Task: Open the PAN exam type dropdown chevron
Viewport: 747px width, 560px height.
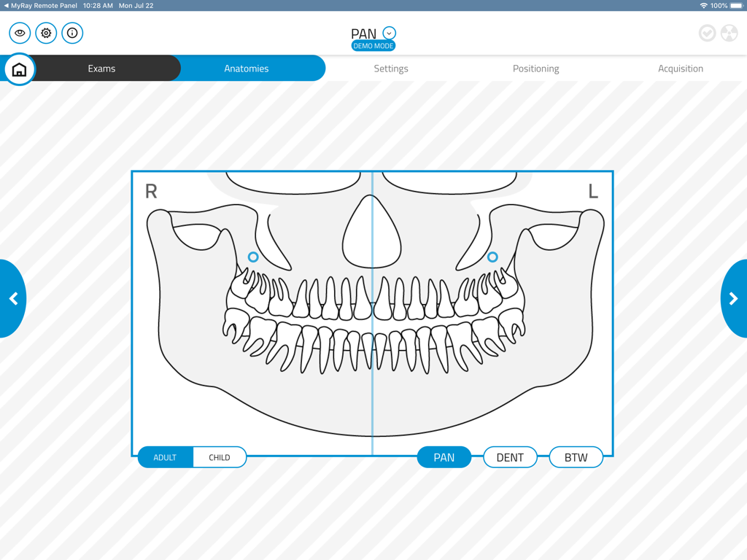Action: (389, 33)
